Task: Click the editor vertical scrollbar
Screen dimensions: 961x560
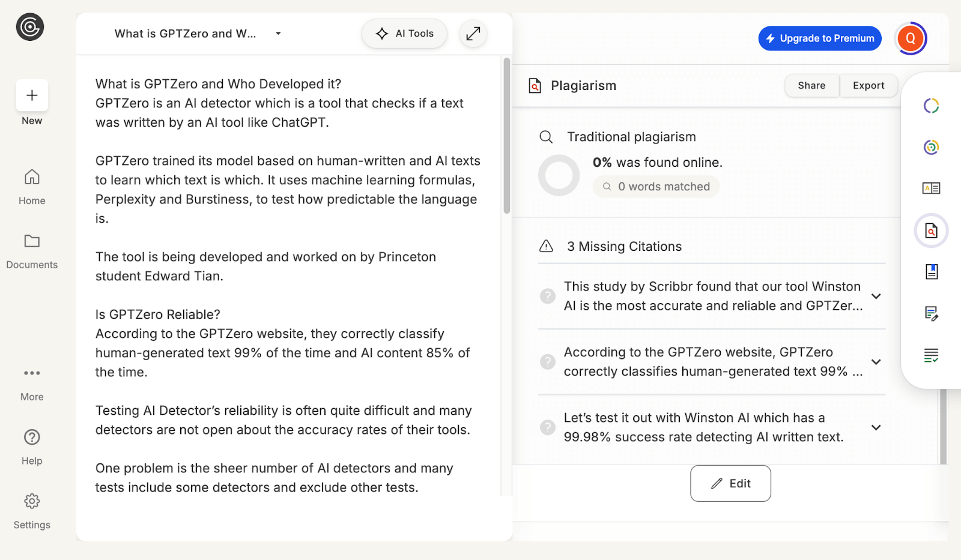Action: point(507,136)
